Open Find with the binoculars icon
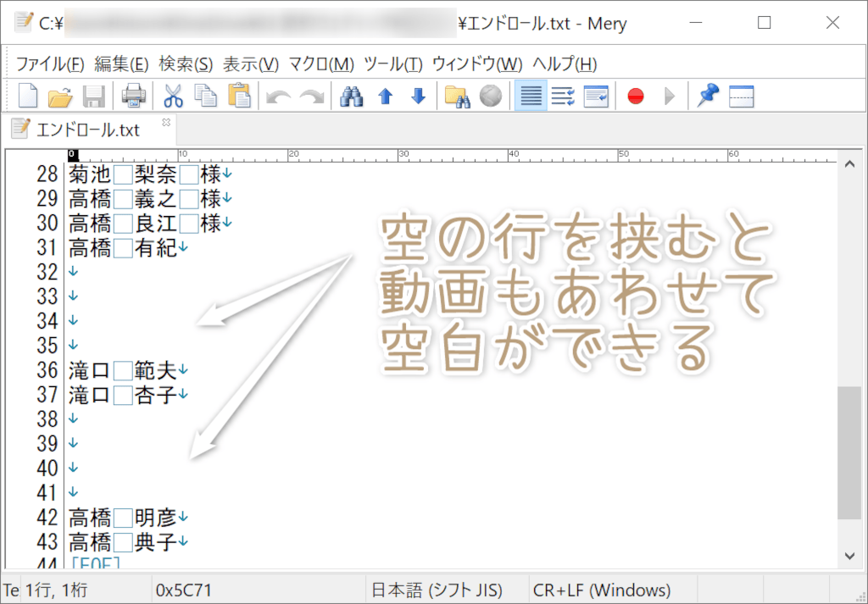The width and height of the screenshot is (868, 604). click(x=351, y=96)
